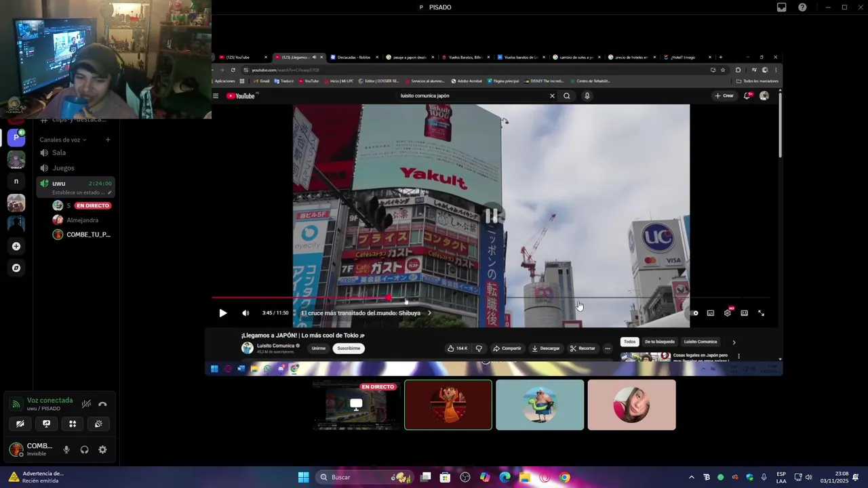
Task: Open Luisito Comunica channel link
Action: 275,346
